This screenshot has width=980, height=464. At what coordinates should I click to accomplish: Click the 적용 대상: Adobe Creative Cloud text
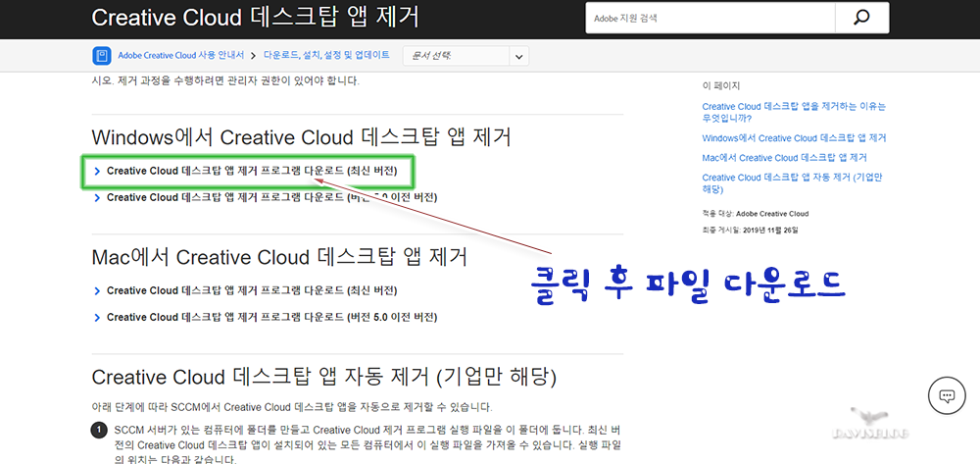pyautogui.click(x=755, y=214)
